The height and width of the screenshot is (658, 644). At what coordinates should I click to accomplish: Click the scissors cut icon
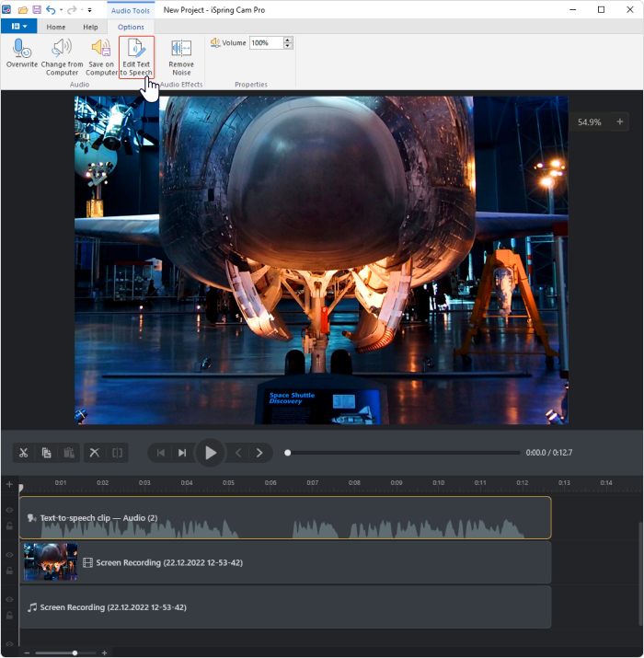click(24, 453)
